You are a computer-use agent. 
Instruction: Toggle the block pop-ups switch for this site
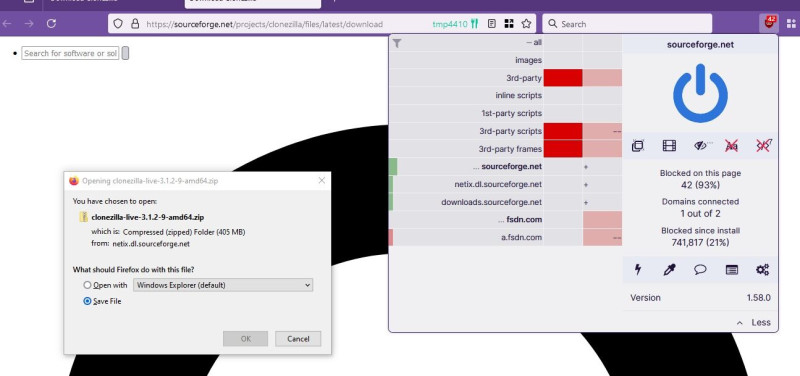click(638, 146)
